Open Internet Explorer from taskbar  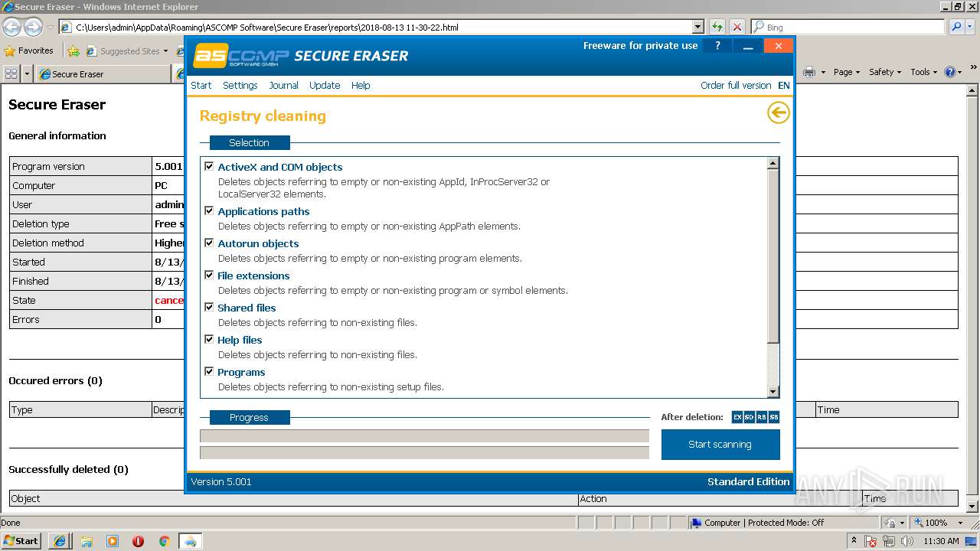pyautogui.click(x=60, y=541)
